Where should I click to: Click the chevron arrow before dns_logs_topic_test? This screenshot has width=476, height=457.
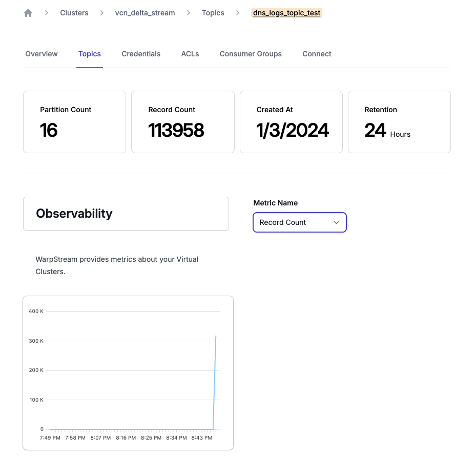[x=238, y=13]
